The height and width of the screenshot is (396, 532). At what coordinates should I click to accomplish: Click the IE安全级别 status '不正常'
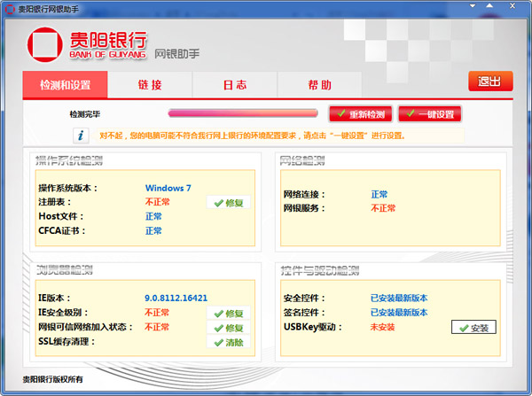tap(157, 312)
